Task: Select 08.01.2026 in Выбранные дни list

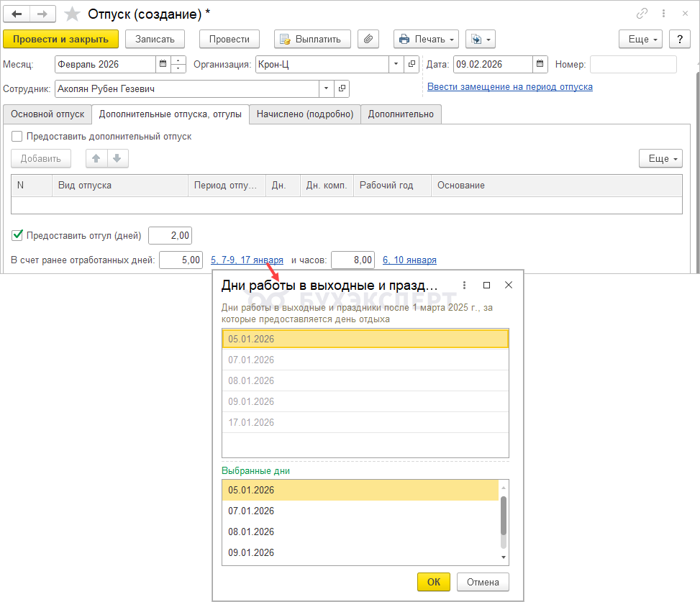Action: pyautogui.click(x=251, y=532)
